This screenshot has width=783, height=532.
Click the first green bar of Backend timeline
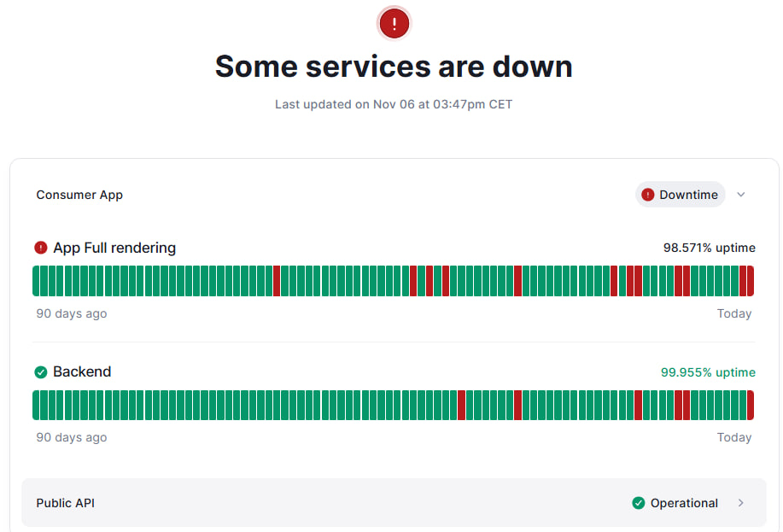(36, 405)
